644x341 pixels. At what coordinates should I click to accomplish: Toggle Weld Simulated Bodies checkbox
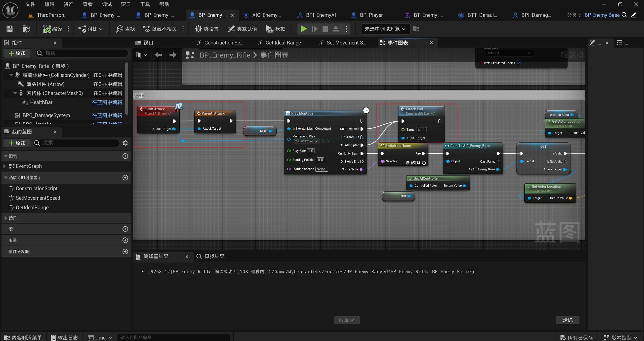pos(518,63)
